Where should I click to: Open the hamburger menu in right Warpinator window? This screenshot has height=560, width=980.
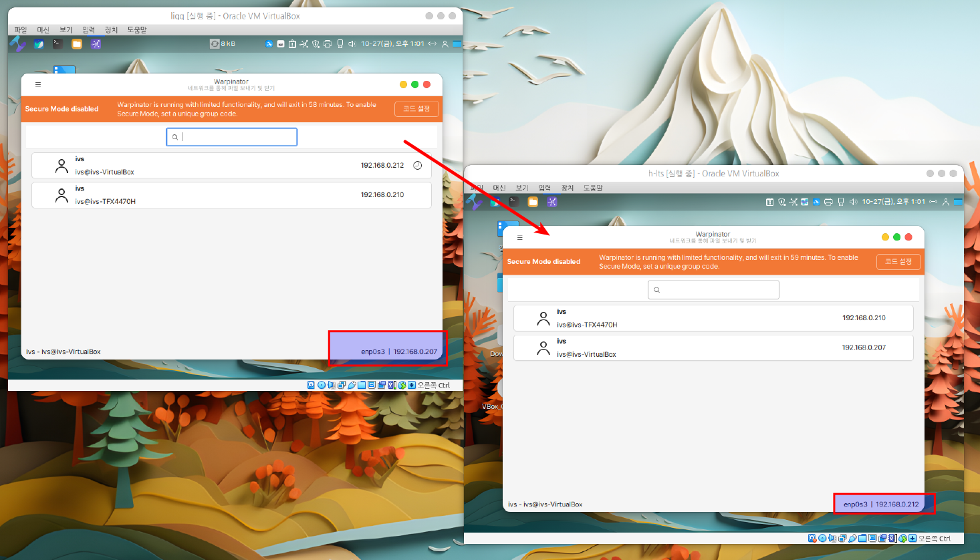(520, 237)
